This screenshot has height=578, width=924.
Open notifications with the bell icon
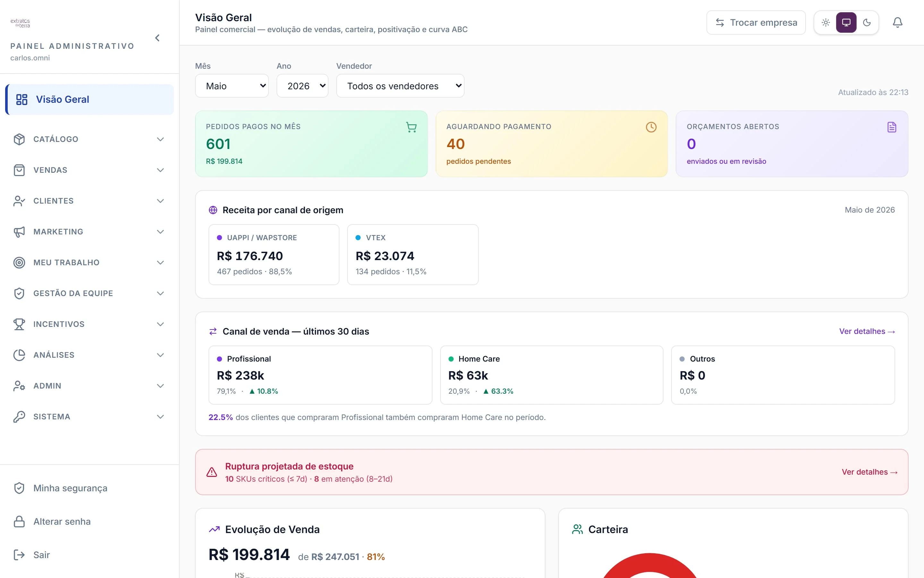898,22
